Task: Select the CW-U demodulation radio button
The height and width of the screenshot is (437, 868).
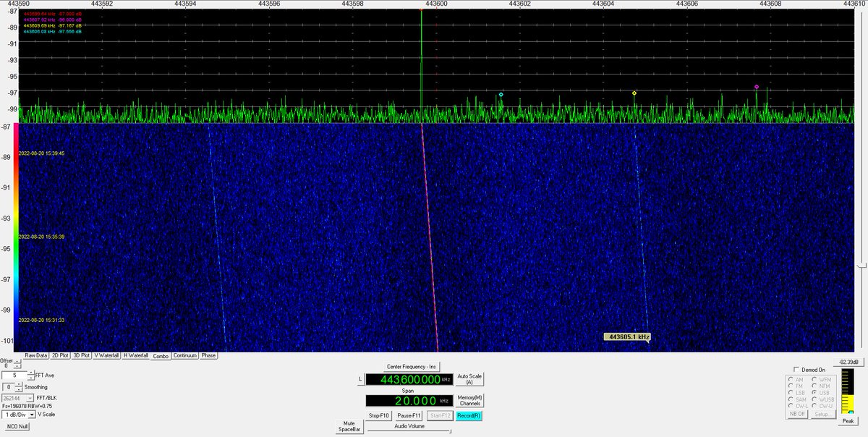Action: pyautogui.click(x=814, y=405)
